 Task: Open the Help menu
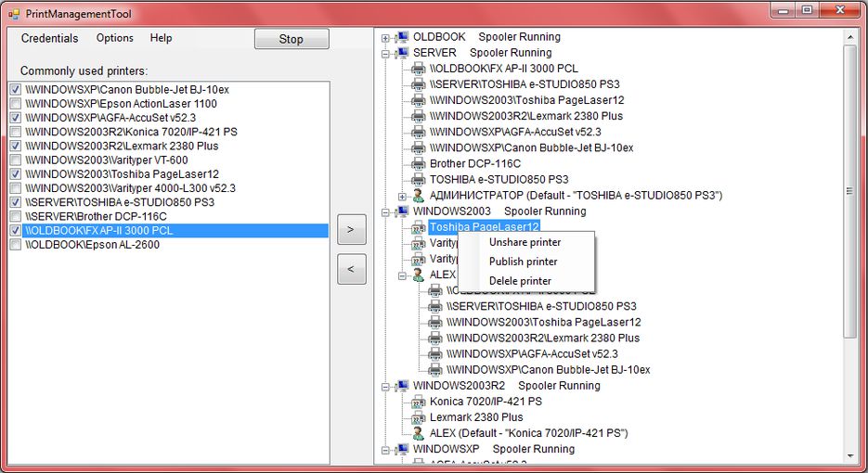click(161, 38)
